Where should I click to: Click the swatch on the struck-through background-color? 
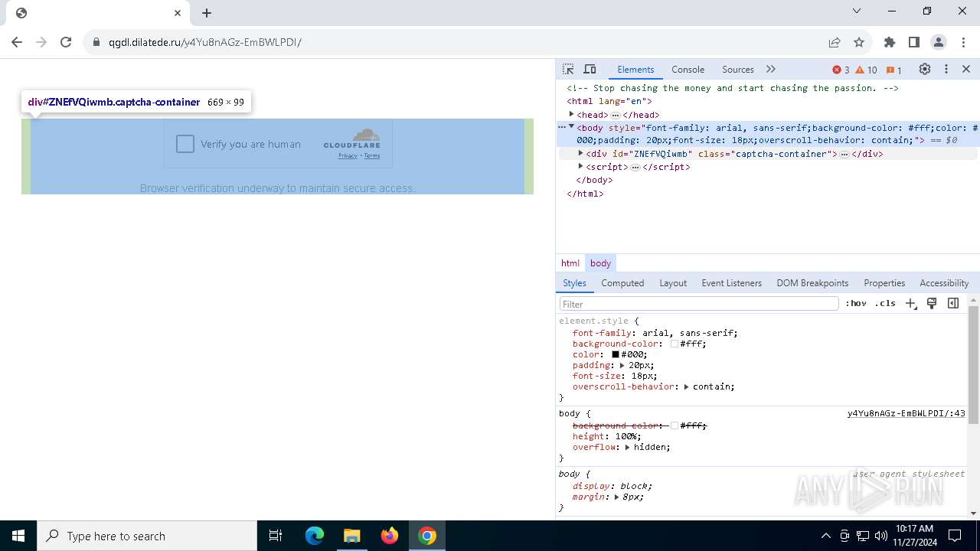click(675, 425)
